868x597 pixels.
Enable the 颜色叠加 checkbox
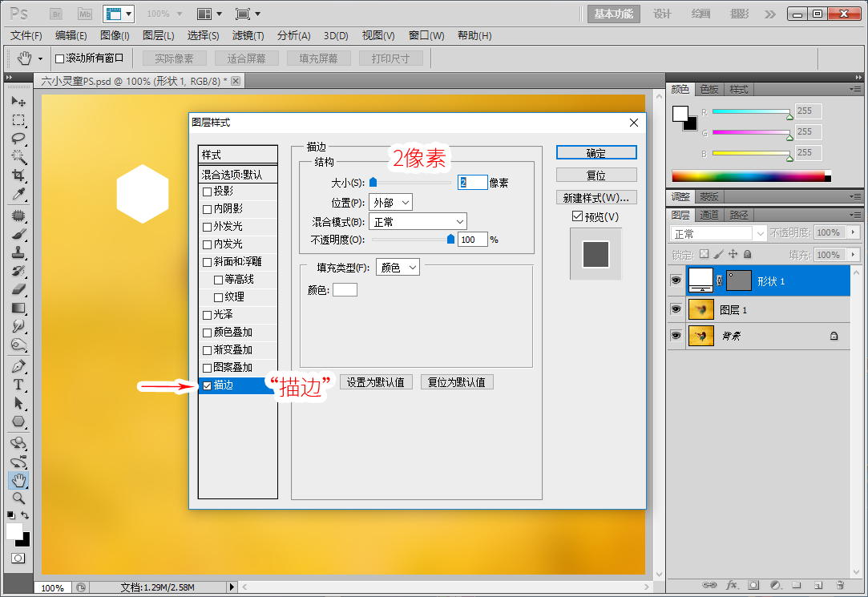pyautogui.click(x=207, y=333)
